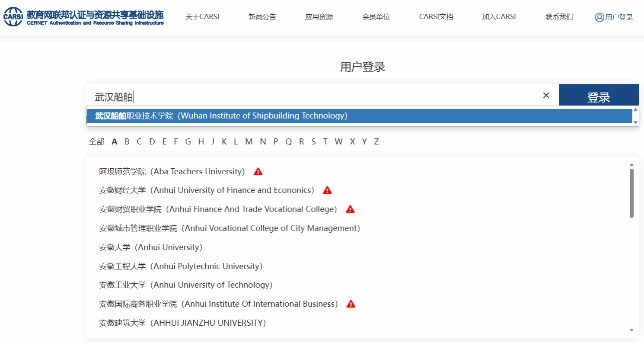Show 全部 institutions filter
Image resolution: width=644 pixels, height=343 pixels.
[96, 141]
